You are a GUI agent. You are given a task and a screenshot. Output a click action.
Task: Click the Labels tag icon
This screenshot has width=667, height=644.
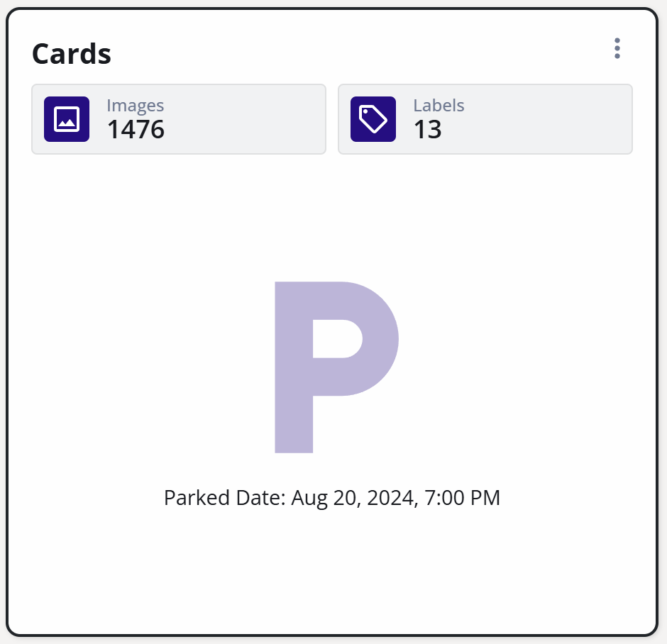coord(373,119)
